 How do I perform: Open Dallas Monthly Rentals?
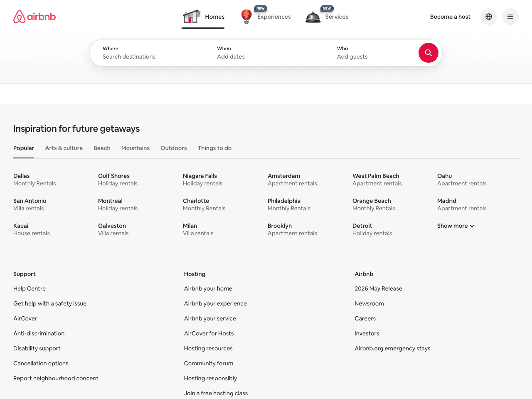coord(34,180)
